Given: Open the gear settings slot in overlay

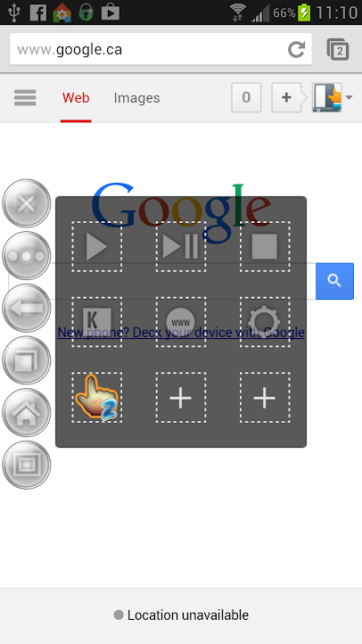Looking at the screenshot, I should pos(265,322).
